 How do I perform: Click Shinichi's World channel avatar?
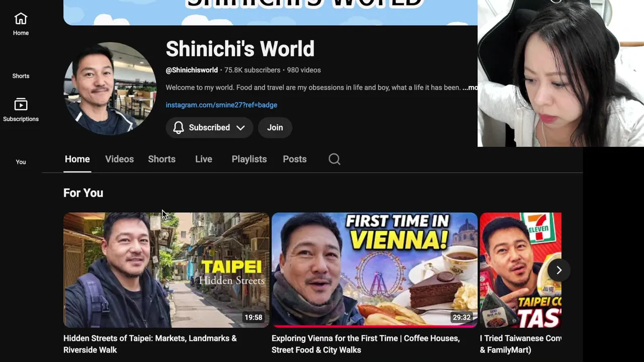[x=110, y=88]
